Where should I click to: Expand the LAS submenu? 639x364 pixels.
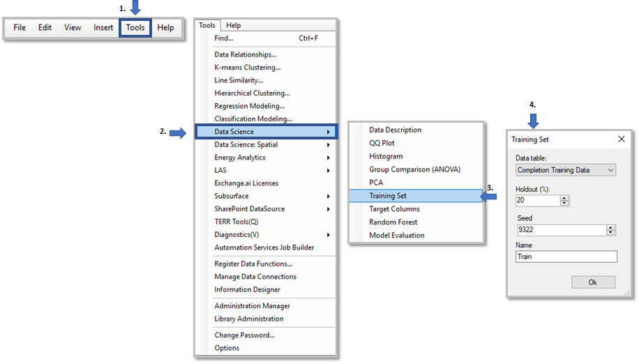pos(266,170)
